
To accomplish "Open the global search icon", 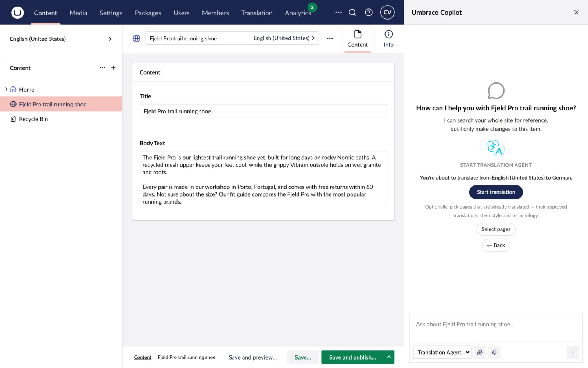I will point(352,13).
